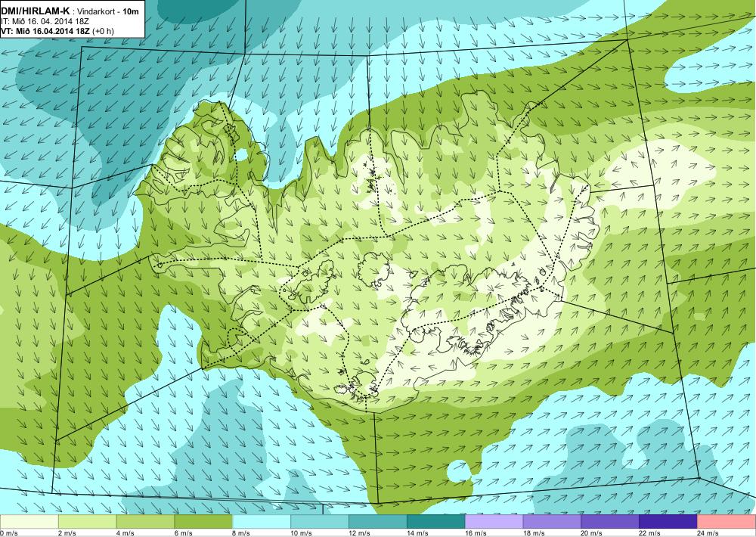Click the "VT: Mið 16.04.2014 18Z (+0 h)" line
756x537 pixels.
(x=57, y=30)
